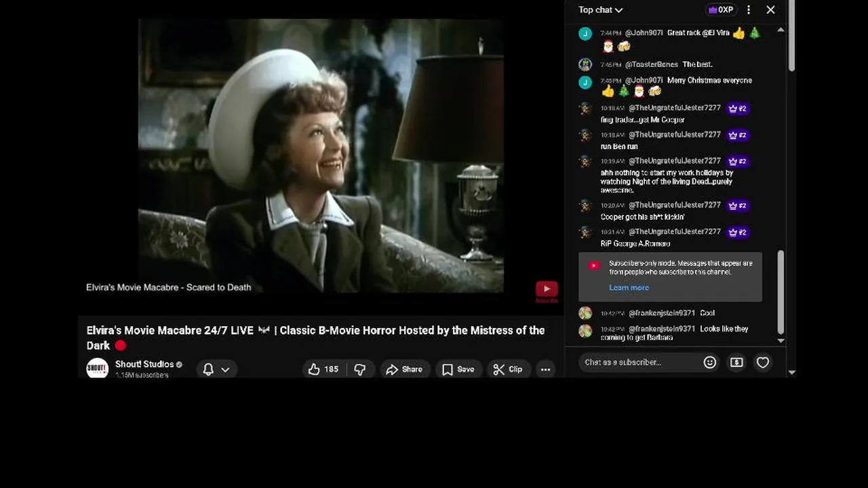Click username above Cooper got his message
Screen dimensions: 868x488
[675, 205]
